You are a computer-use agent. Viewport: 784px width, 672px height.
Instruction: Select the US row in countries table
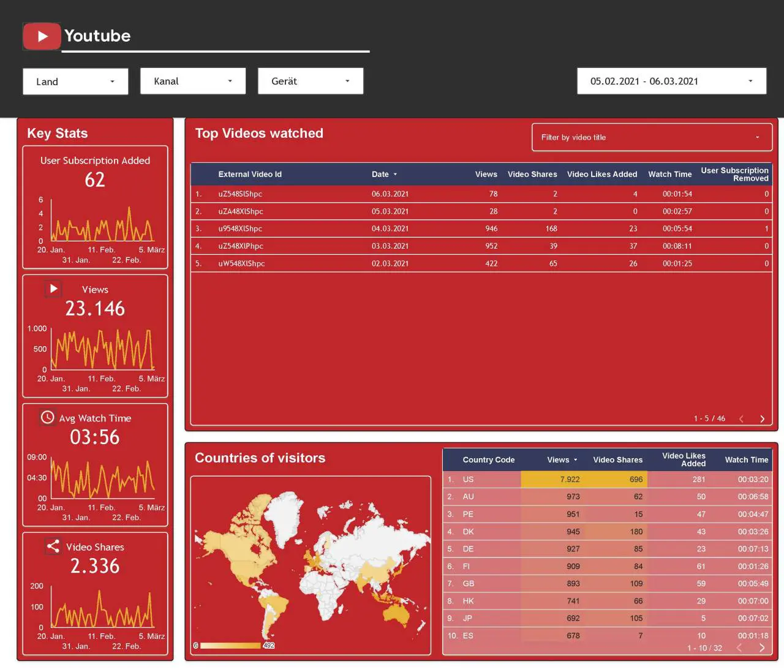pyautogui.click(x=608, y=479)
